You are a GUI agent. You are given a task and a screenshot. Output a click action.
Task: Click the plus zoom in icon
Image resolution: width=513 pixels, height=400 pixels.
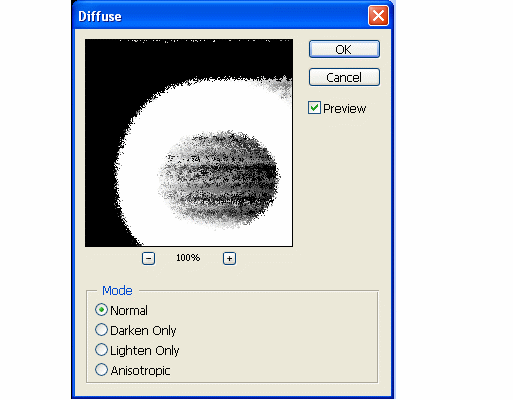click(229, 258)
